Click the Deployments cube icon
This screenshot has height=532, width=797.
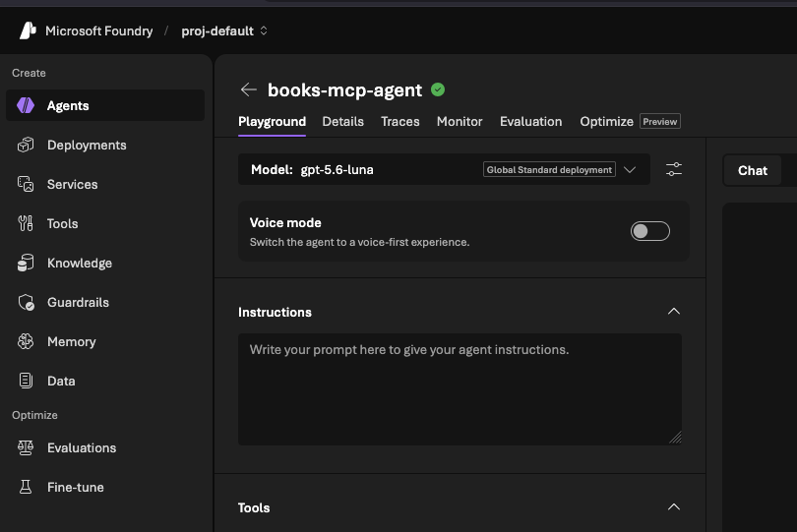(26, 145)
